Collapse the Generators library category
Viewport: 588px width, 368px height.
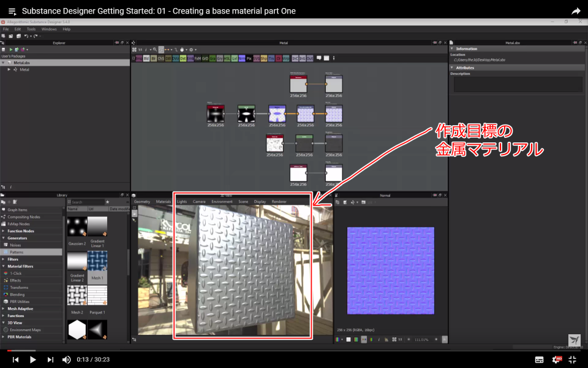tap(4, 238)
